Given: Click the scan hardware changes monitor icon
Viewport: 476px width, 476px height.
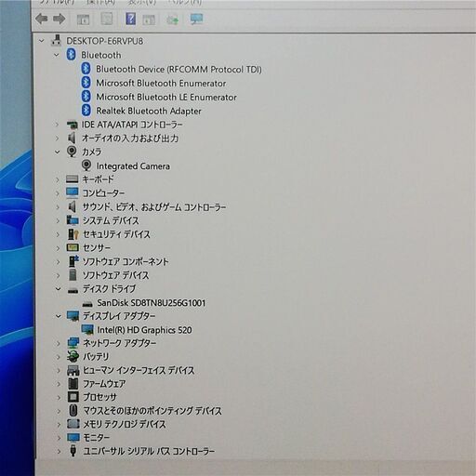Looking at the screenshot, I should click(196, 20).
